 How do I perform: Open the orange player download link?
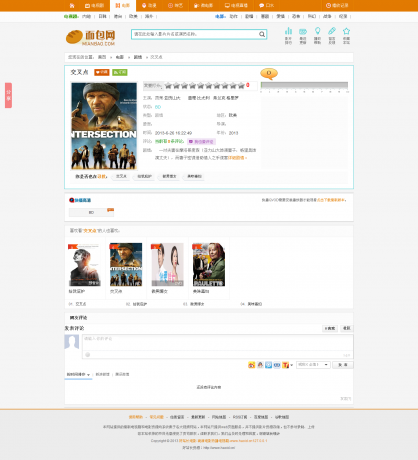pyautogui.click(x=330, y=200)
